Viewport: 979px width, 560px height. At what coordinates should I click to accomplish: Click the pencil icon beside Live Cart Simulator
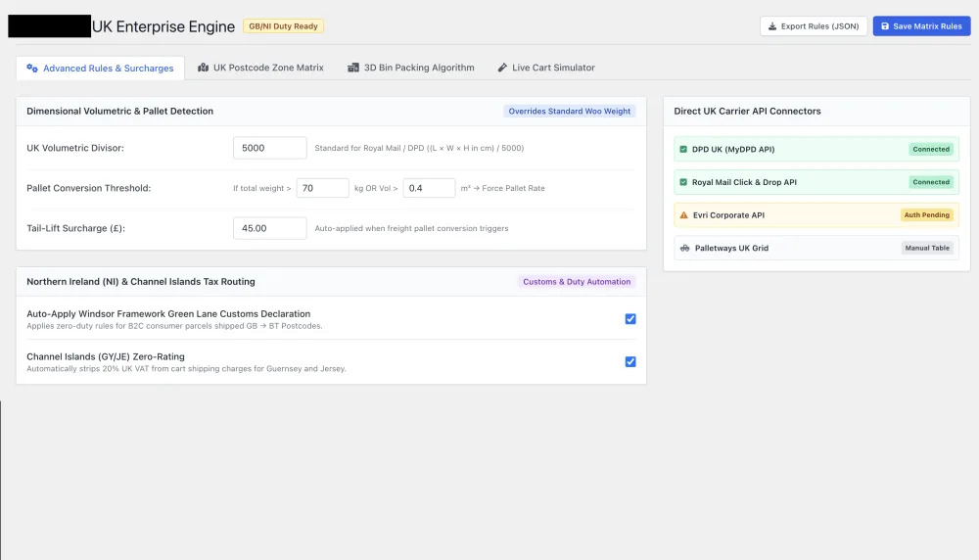(502, 68)
